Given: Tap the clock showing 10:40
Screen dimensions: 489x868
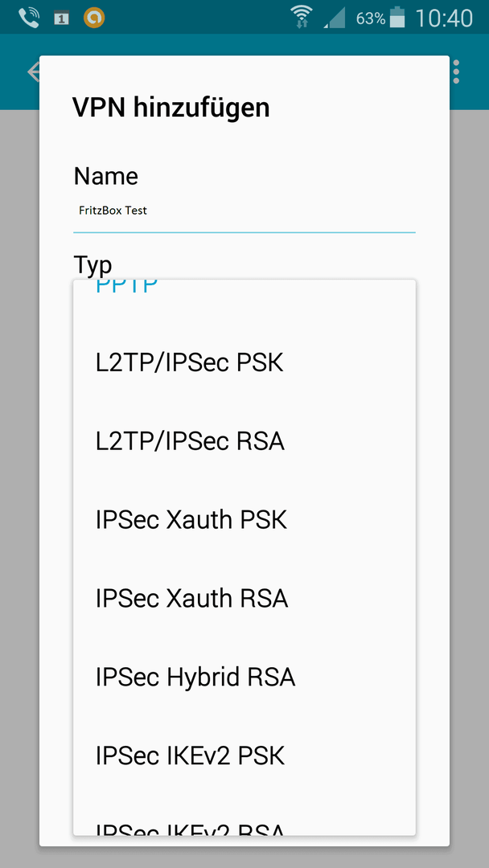Looking at the screenshot, I should 444,18.
